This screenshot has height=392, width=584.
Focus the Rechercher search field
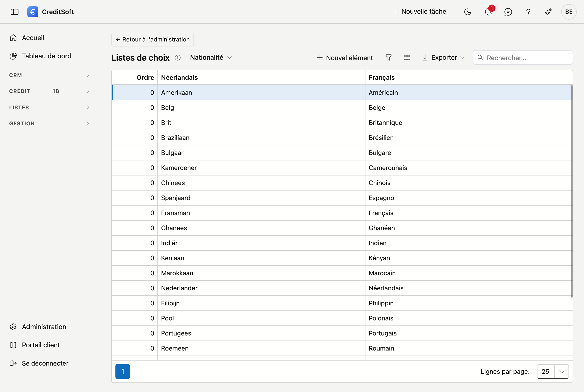523,58
